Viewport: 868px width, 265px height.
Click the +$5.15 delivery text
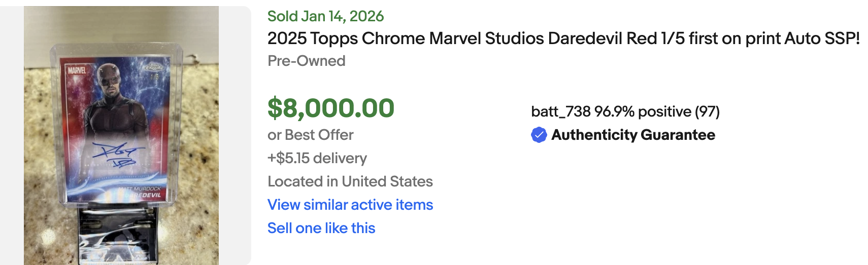317,158
